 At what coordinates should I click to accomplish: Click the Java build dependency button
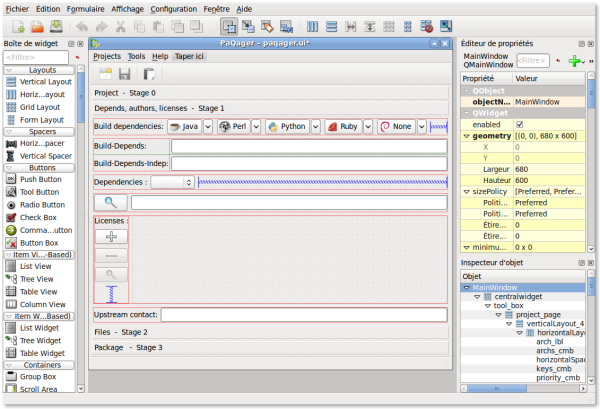184,127
